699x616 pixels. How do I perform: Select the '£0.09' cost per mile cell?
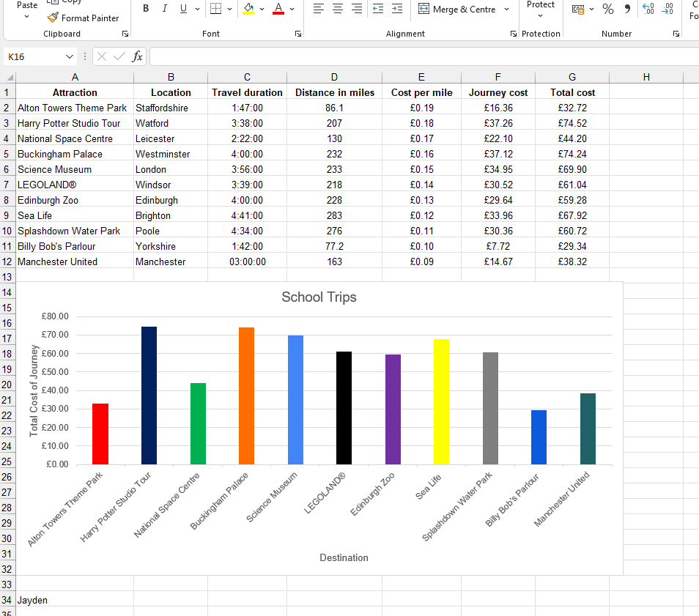tap(422, 262)
